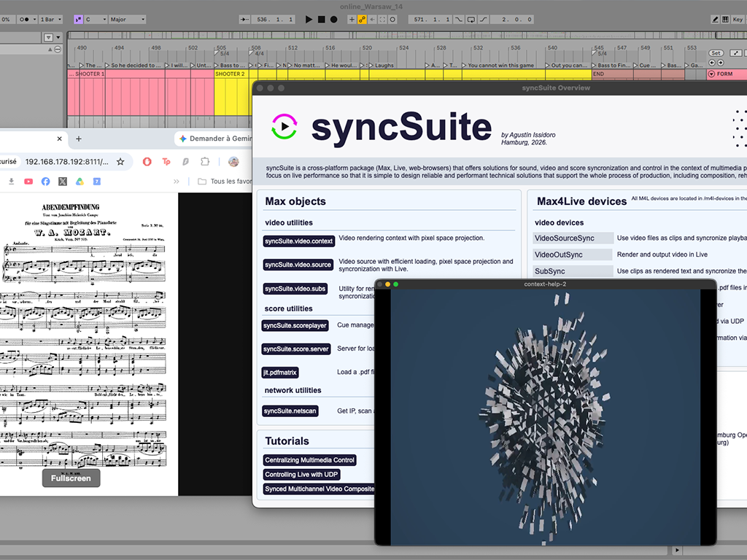Toggle the Computer MIDI Keyboard icon
This screenshot has width=747, height=560.
(x=725, y=20)
